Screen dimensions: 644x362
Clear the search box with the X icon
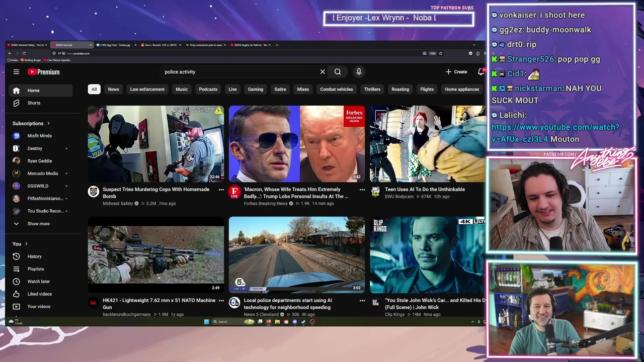[323, 72]
